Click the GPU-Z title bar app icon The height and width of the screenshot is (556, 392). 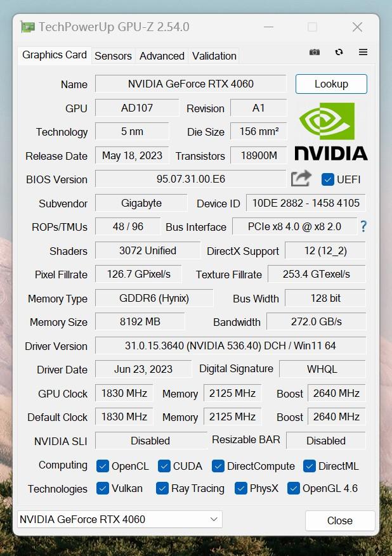[x=27, y=27]
